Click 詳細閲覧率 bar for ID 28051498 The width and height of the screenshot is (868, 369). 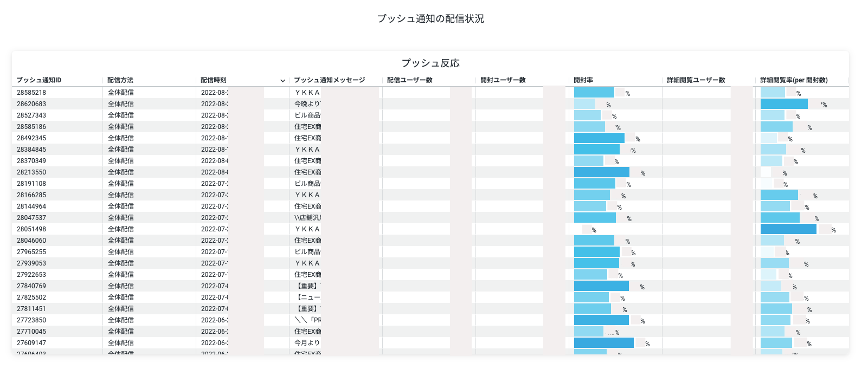click(x=788, y=229)
